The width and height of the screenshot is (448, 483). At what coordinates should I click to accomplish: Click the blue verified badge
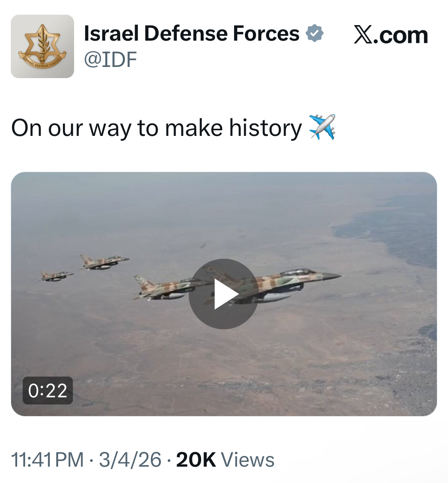315,33
